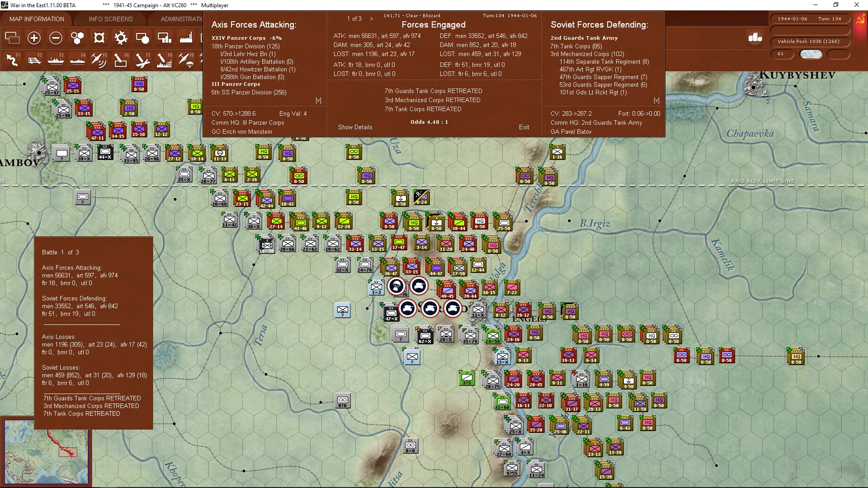Click the zoom out minus icon
Viewport: 868px width, 488px height.
[56, 38]
